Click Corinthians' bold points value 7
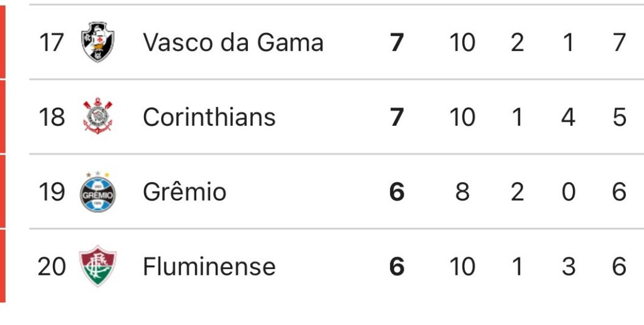This screenshot has height=325, width=644. [x=397, y=118]
